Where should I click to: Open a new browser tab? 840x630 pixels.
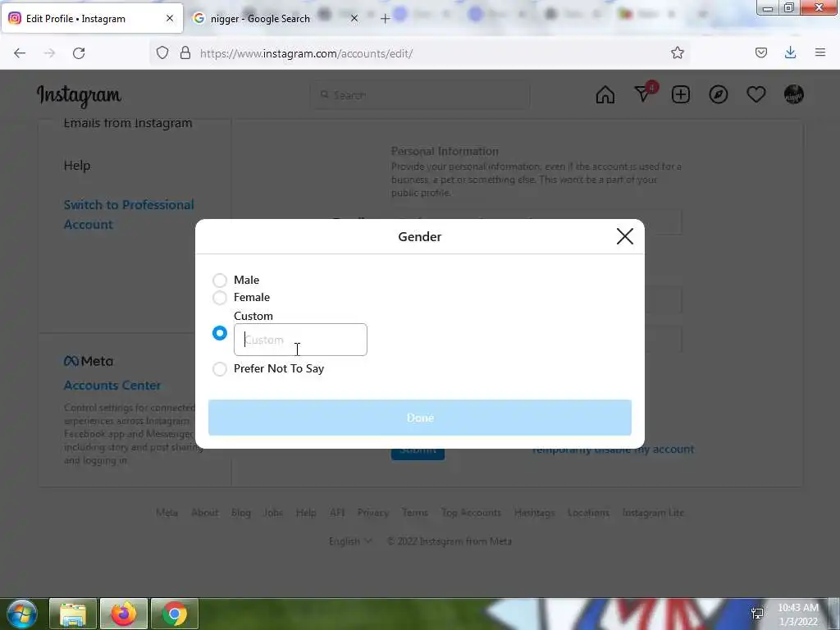(x=386, y=19)
